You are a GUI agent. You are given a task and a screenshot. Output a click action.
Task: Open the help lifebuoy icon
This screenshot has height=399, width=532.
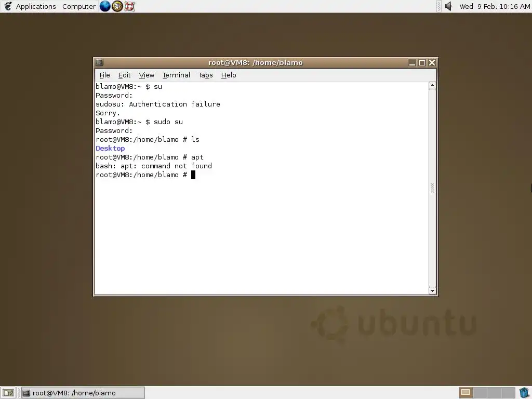(x=129, y=6)
